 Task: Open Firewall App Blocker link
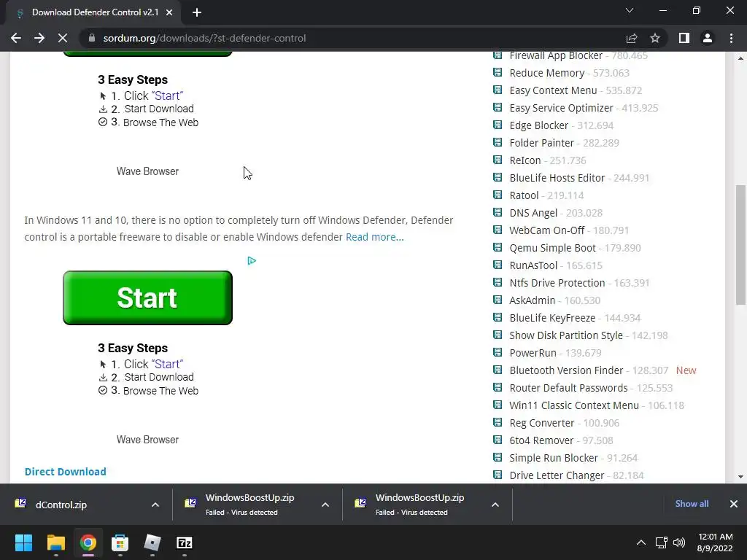click(x=555, y=55)
